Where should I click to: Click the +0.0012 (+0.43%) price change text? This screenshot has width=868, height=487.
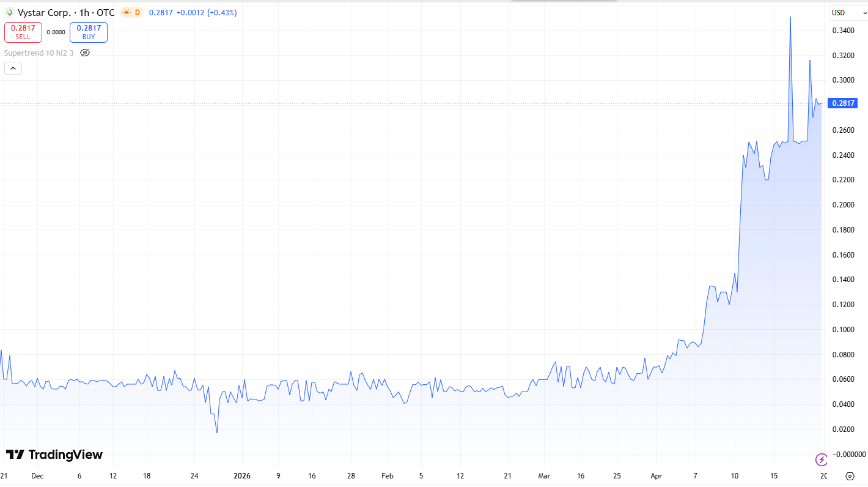[207, 12]
